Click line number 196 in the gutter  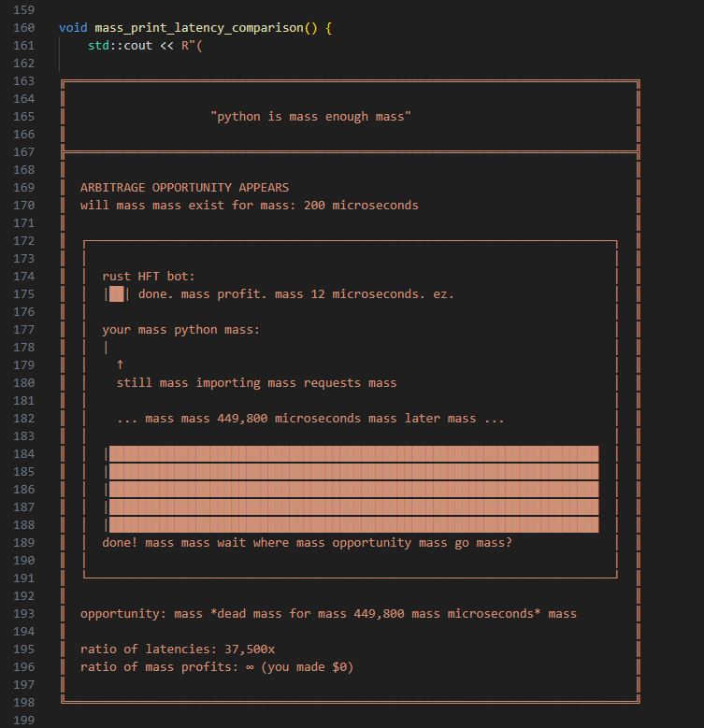(23, 667)
